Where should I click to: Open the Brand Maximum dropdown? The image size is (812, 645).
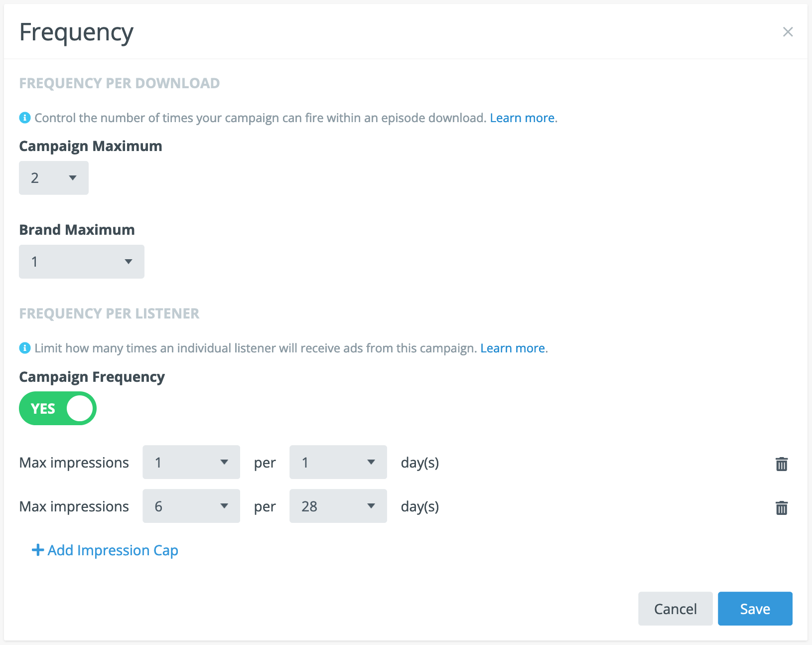click(82, 262)
